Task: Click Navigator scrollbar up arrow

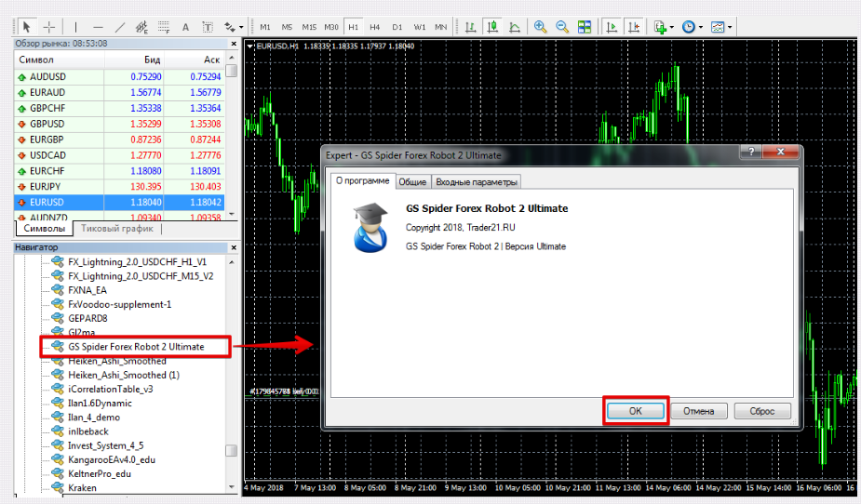Action: pyautogui.click(x=232, y=262)
